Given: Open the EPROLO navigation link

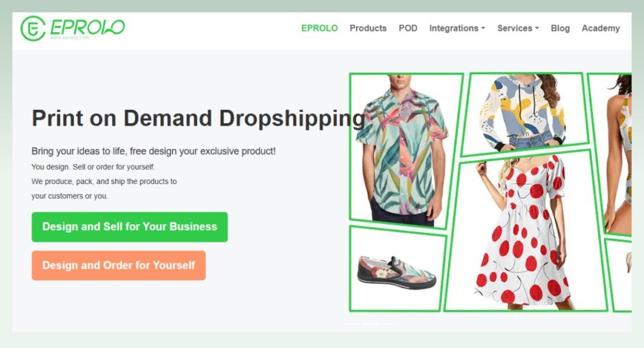Looking at the screenshot, I should pos(319,28).
